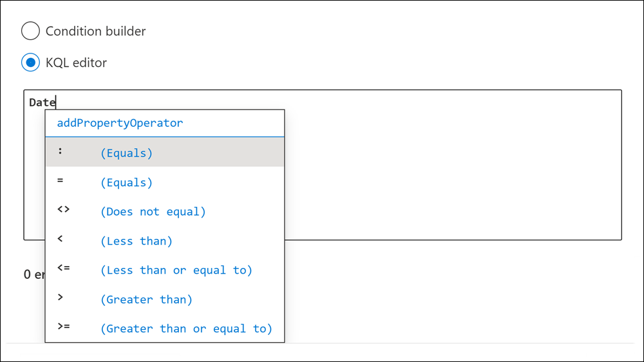Pick the (Does not equal) suggestion text
The image size is (644, 362).
(153, 211)
